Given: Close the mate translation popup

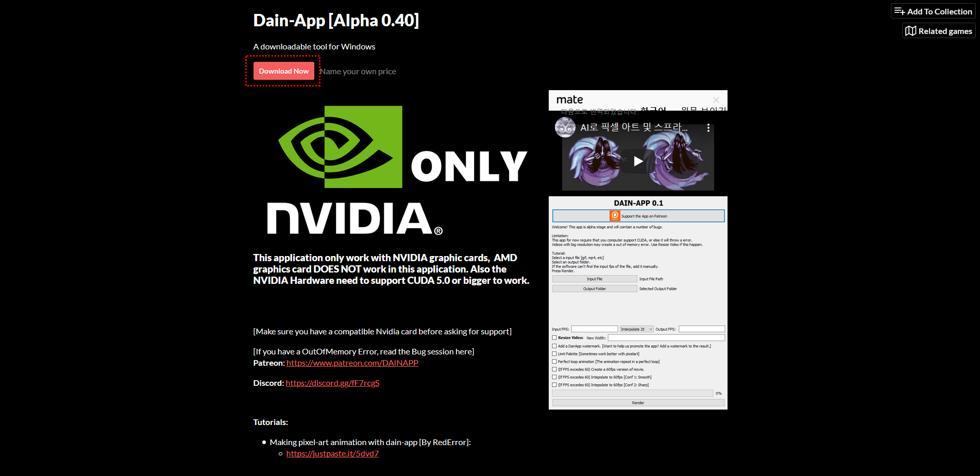Looking at the screenshot, I should [716, 100].
